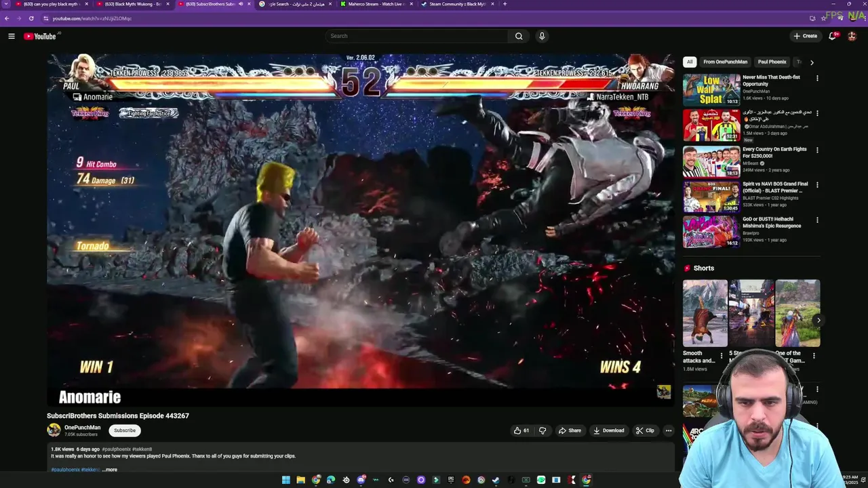Viewport: 868px width, 488px height.
Task: Expand description with ...more
Action: [110, 470]
